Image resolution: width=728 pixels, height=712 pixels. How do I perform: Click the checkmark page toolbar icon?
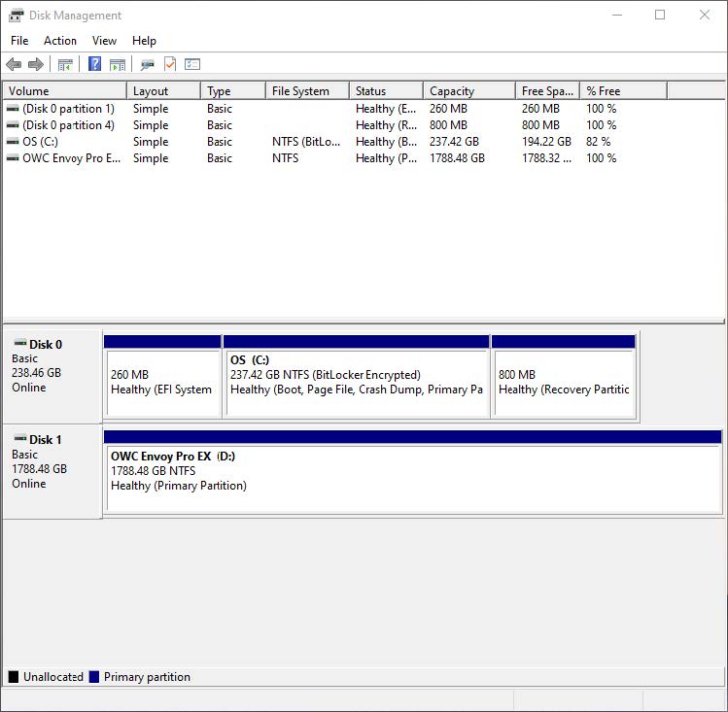click(x=170, y=64)
